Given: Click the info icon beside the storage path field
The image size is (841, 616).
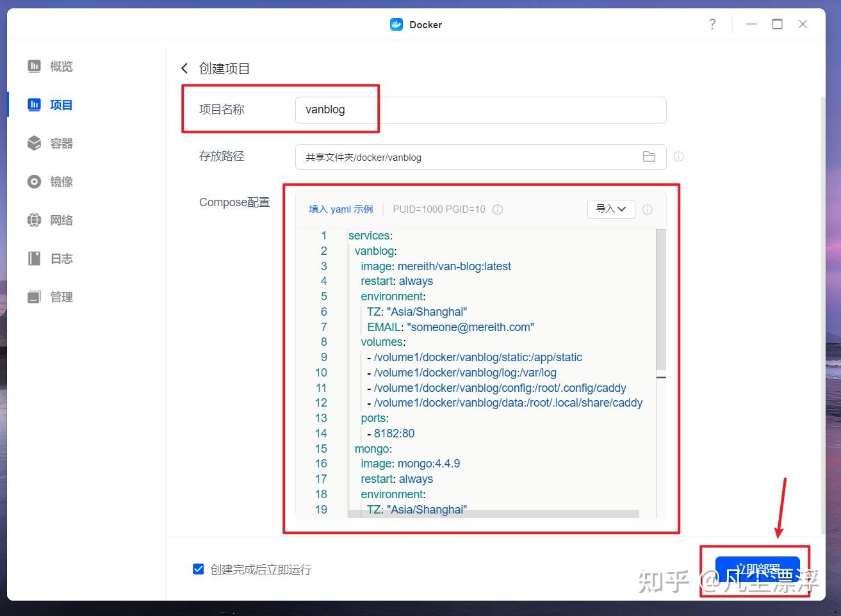Looking at the screenshot, I should pos(678,156).
